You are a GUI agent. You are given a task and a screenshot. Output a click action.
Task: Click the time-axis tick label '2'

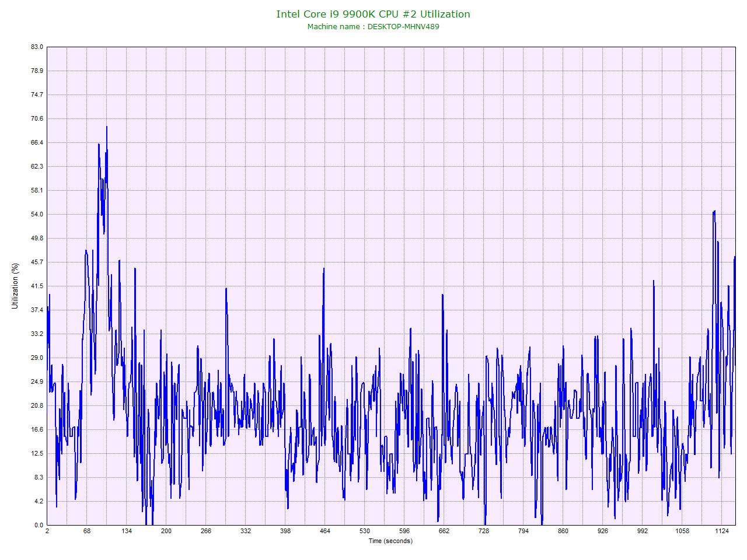point(47,531)
